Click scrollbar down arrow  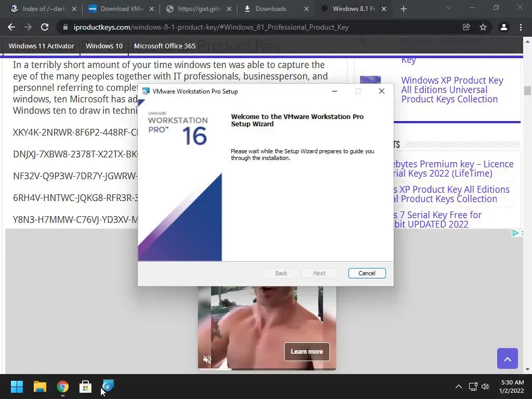[x=527, y=369]
